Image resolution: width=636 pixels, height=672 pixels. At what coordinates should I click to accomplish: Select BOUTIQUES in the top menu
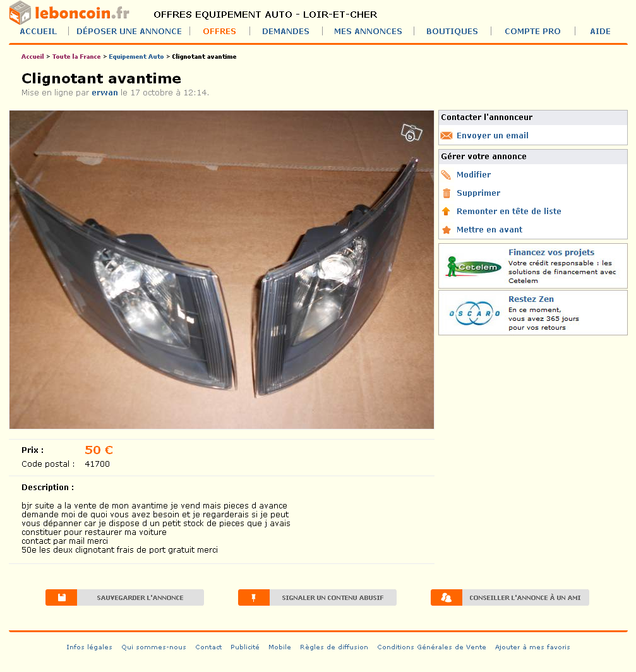click(452, 32)
